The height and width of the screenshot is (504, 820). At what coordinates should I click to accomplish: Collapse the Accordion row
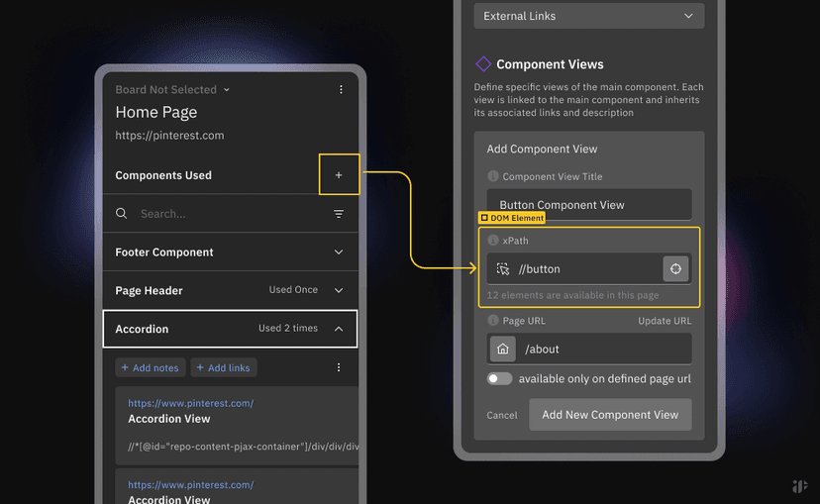click(230, 329)
